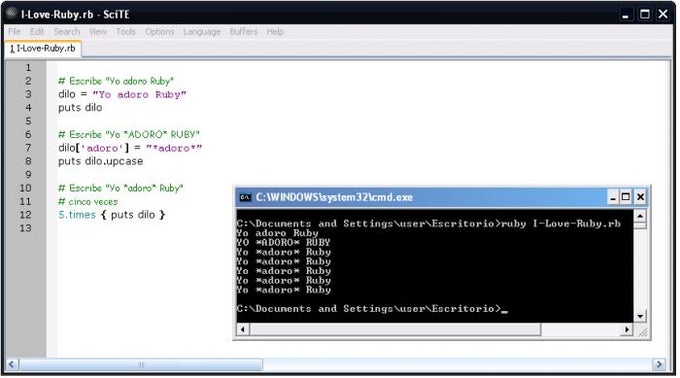Click cmd.exe vertical scrollbar down arrow
Image resolution: width=680 pixels, height=378 pixels.
click(640, 316)
